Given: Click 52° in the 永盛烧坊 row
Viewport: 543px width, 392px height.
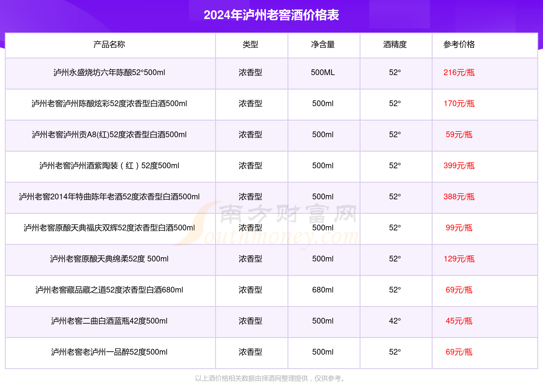Looking at the screenshot, I should click(x=395, y=72).
